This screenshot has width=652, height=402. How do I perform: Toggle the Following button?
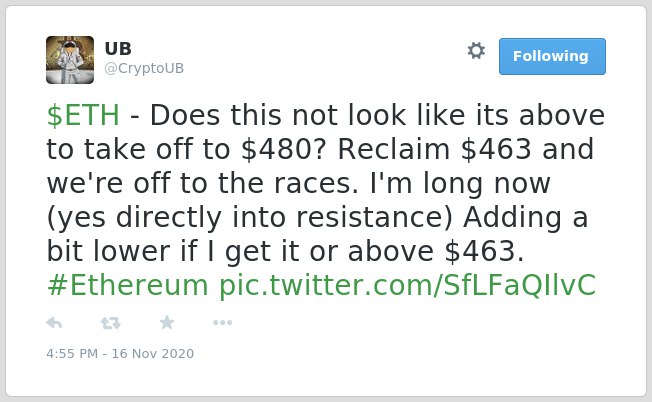(552, 57)
